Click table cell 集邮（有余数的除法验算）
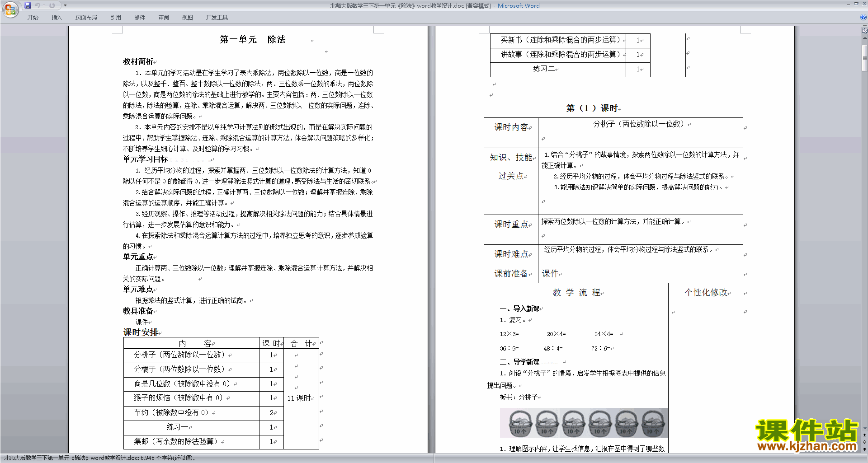 (x=191, y=442)
